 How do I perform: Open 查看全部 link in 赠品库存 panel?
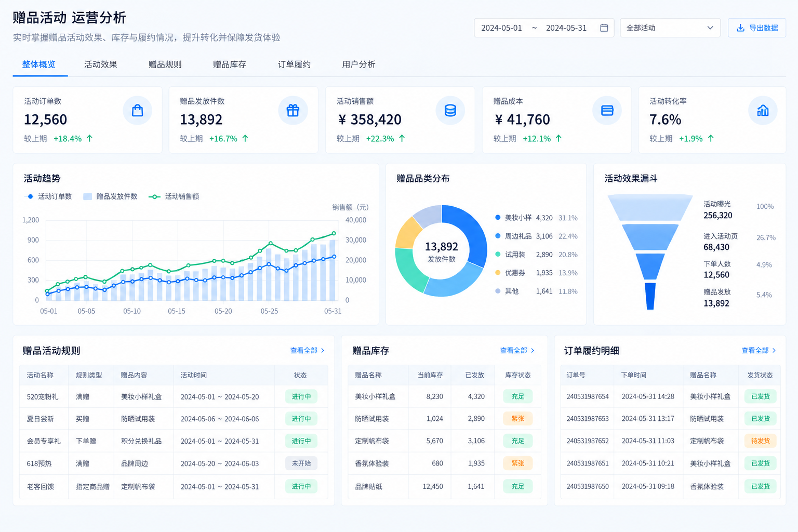coord(517,351)
